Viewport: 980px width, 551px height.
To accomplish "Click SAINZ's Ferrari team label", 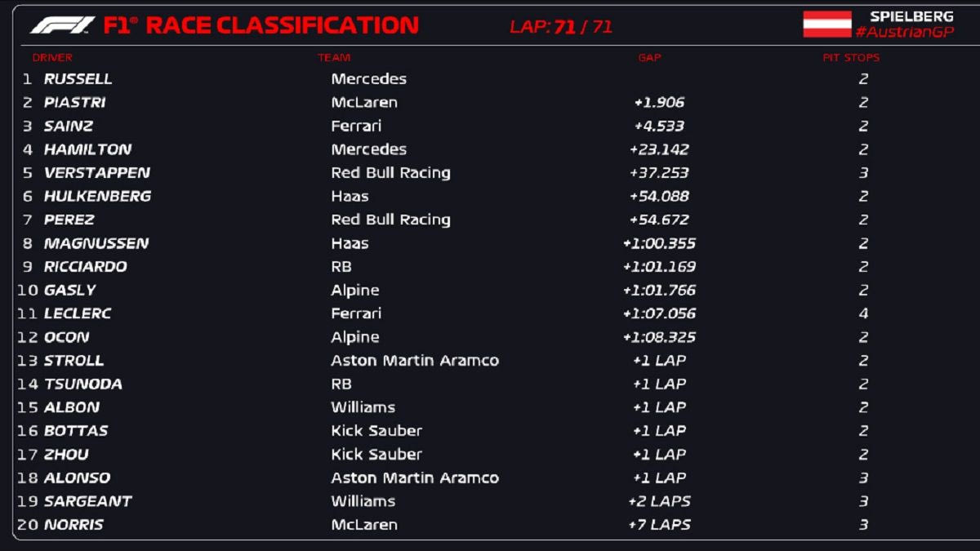I will click(356, 127).
